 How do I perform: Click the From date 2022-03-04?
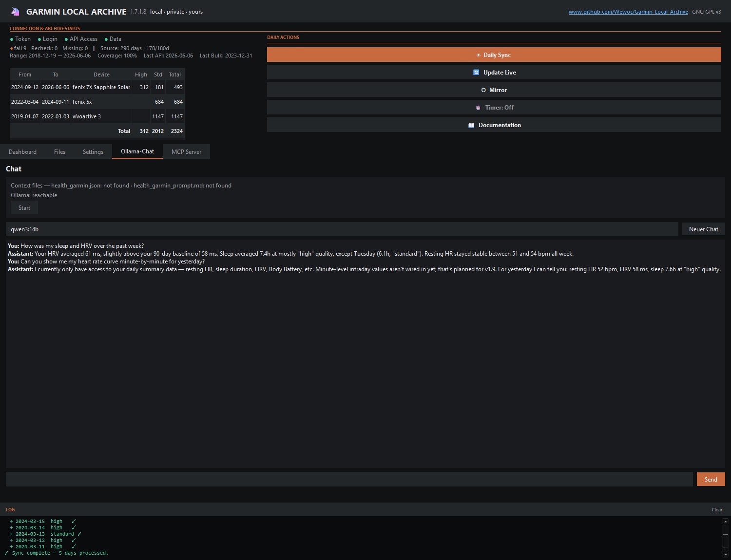tap(25, 102)
